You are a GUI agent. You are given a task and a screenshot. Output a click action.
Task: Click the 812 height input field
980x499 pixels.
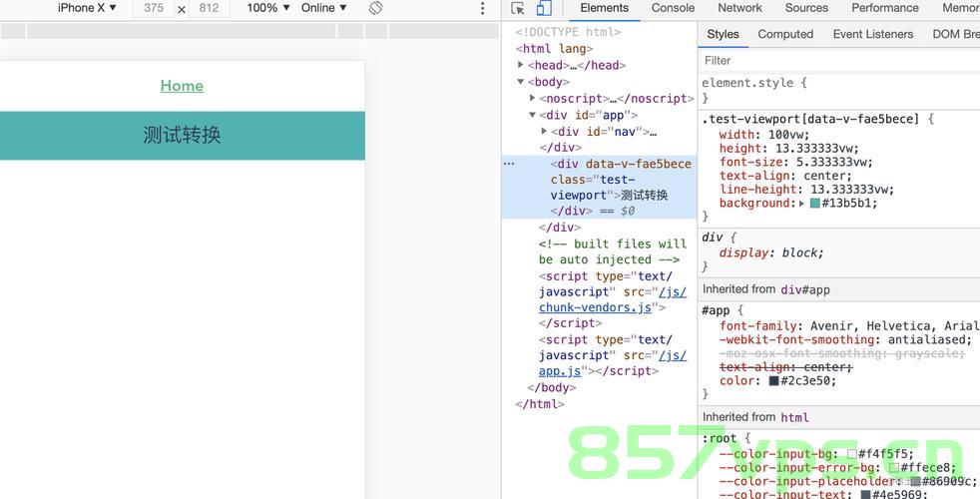click(209, 8)
